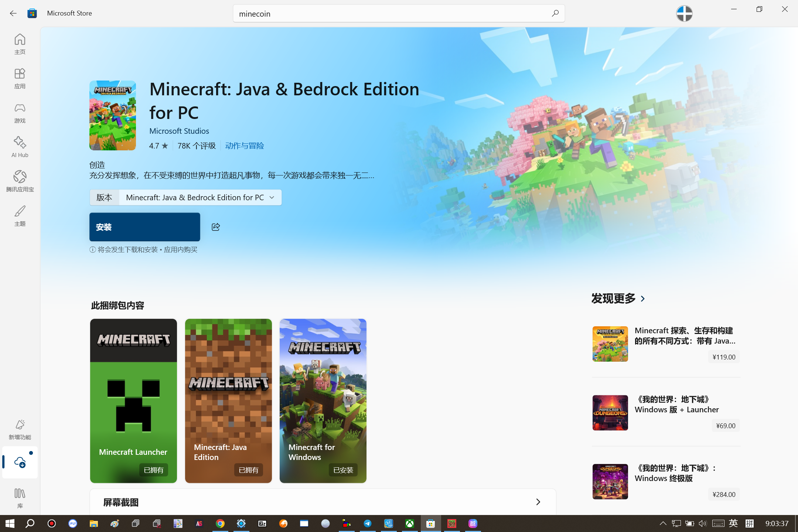Image resolution: width=798 pixels, height=532 pixels.
Task: Click the install (安装) button
Action: coord(145,227)
